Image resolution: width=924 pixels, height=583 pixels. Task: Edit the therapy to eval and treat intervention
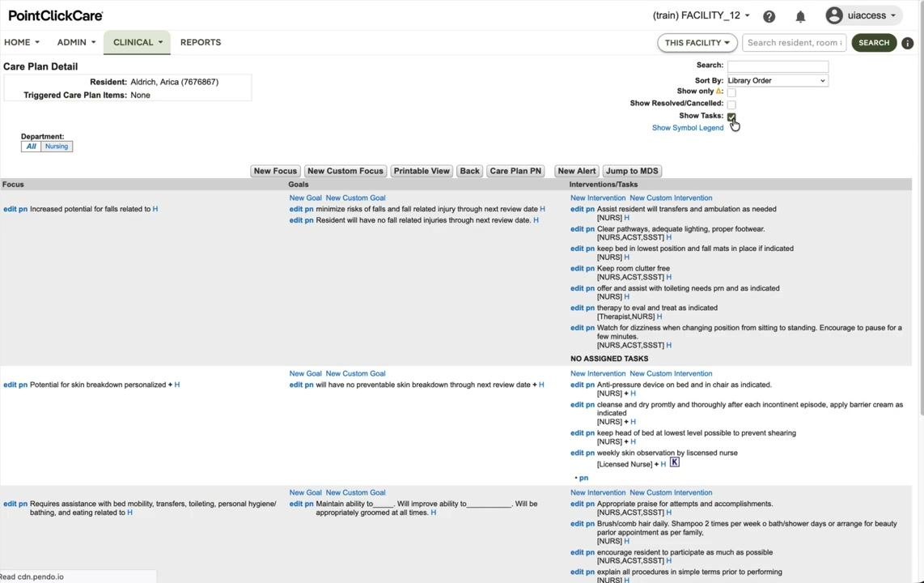(577, 309)
